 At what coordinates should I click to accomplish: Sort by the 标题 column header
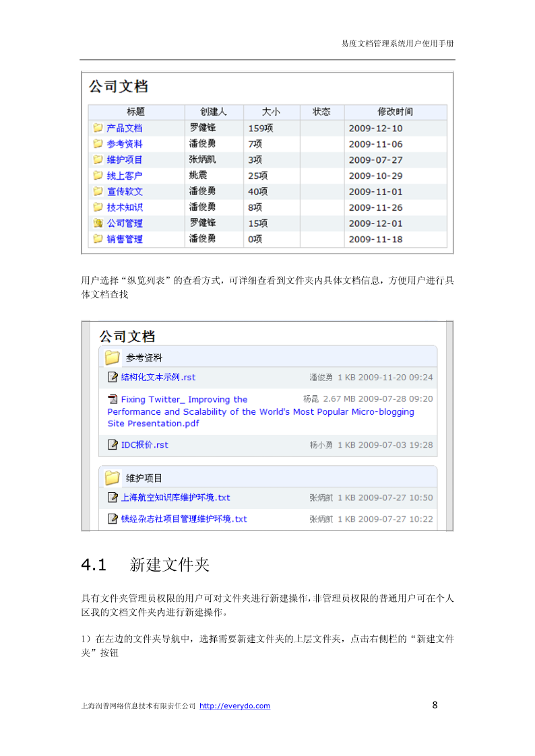pos(136,112)
